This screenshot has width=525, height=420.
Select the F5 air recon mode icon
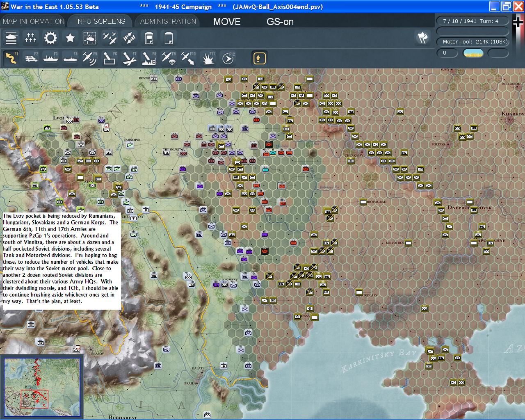(90, 58)
